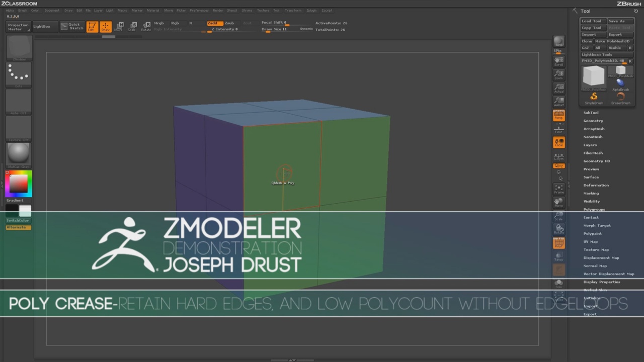This screenshot has height=362, width=644.
Task: Expand the SubTool subpalette
Action: [x=591, y=113]
